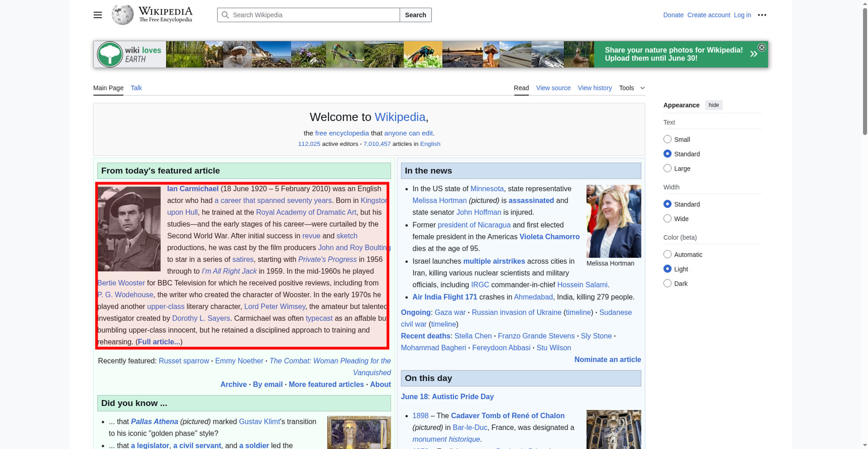Click the Search button

[415, 15]
